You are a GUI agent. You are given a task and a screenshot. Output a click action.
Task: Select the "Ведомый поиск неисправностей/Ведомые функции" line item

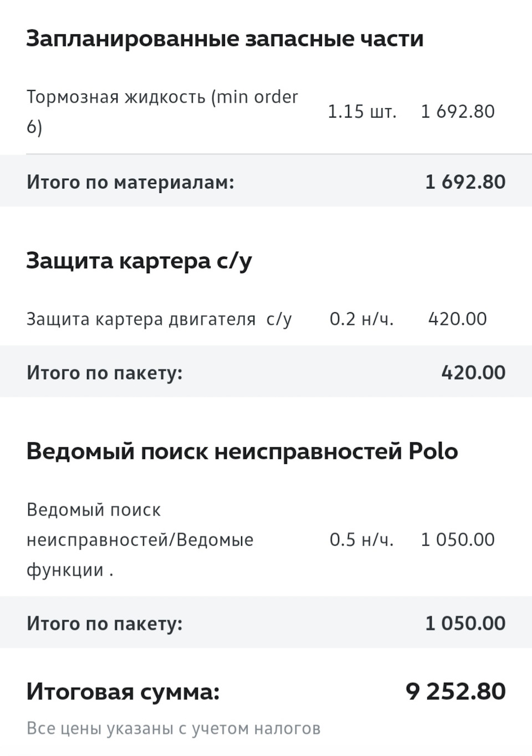tap(140, 539)
